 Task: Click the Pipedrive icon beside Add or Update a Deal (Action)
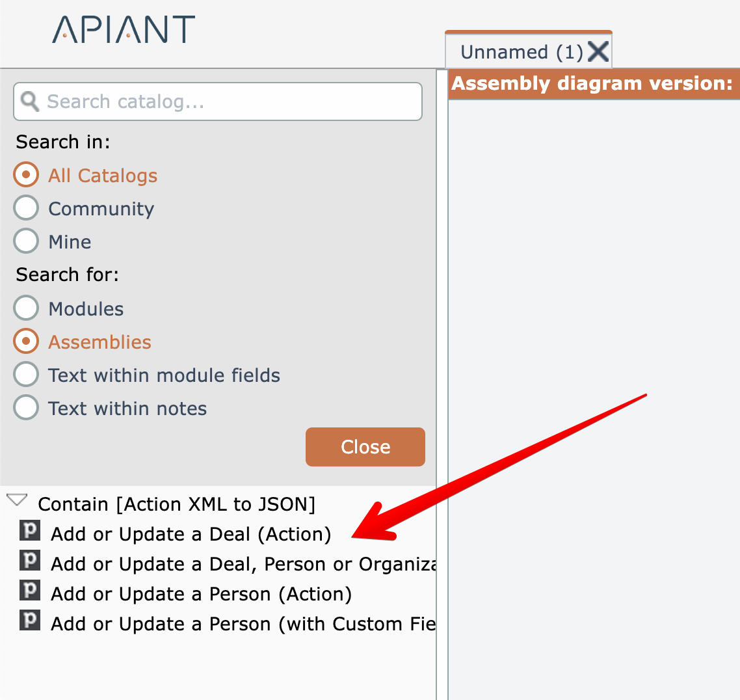[30, 532]
